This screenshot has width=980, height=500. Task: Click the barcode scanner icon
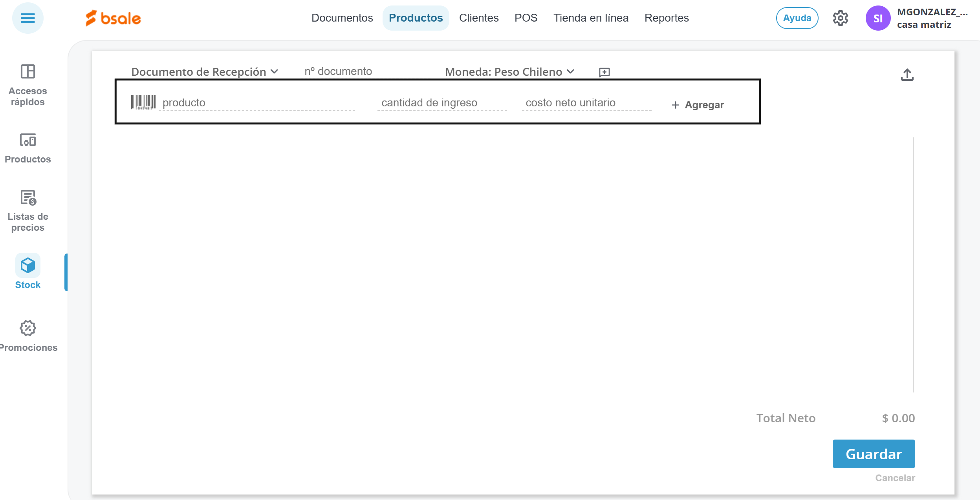(143, 102)
